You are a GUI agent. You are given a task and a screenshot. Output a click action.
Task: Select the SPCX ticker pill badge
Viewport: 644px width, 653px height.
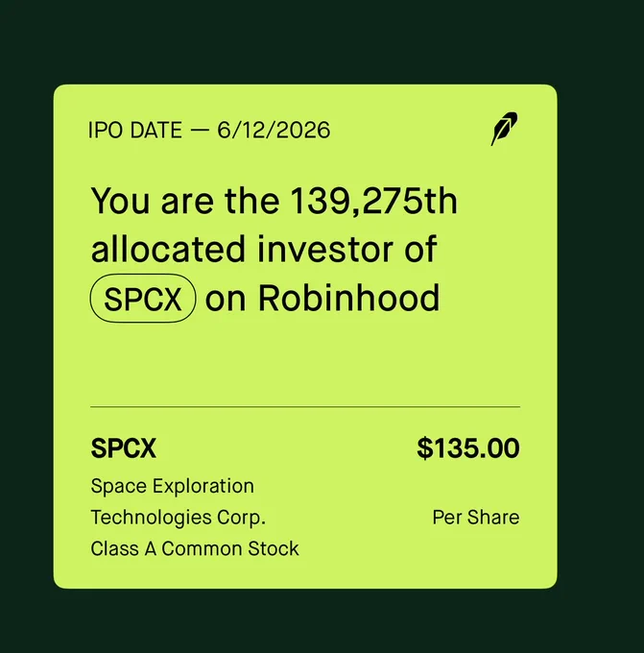click(x=143, y=299)
